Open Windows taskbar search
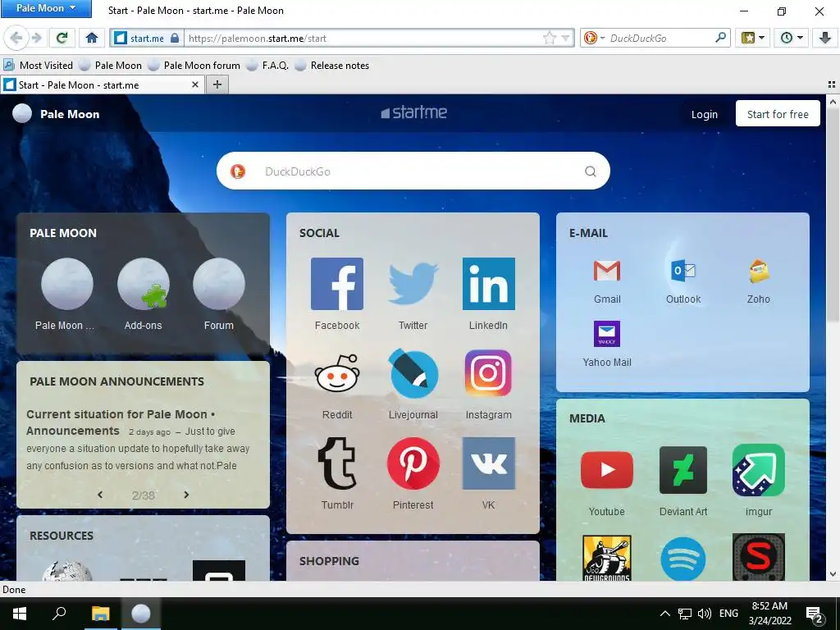Image resolution: width=840 pixels, height=630 pixels. [59, 614]
